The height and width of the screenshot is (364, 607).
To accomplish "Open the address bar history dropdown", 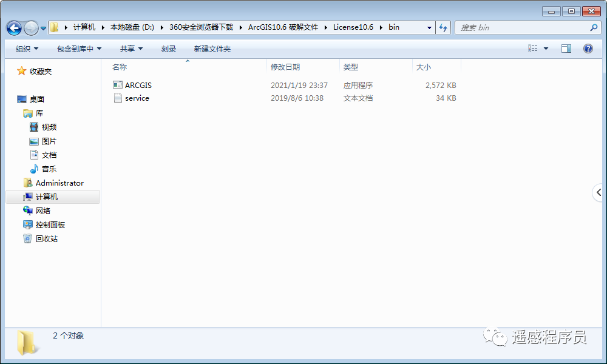I will point(429,27).
